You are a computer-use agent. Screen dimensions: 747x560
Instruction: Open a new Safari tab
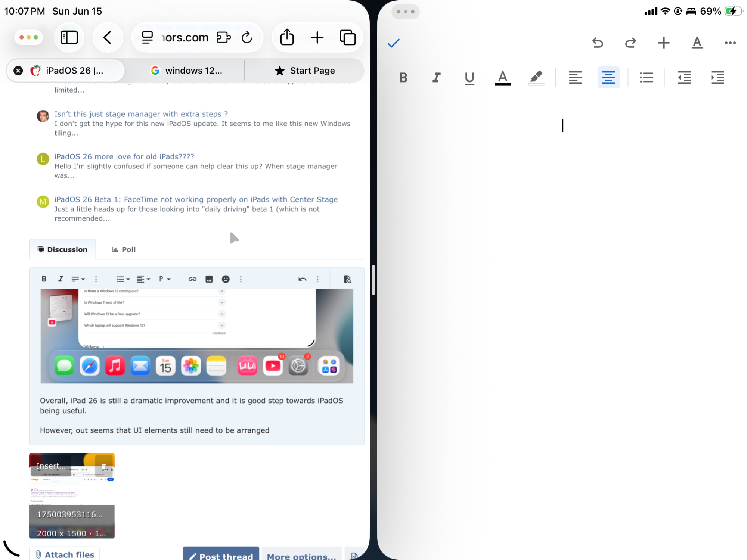click(x=317, y=37)
